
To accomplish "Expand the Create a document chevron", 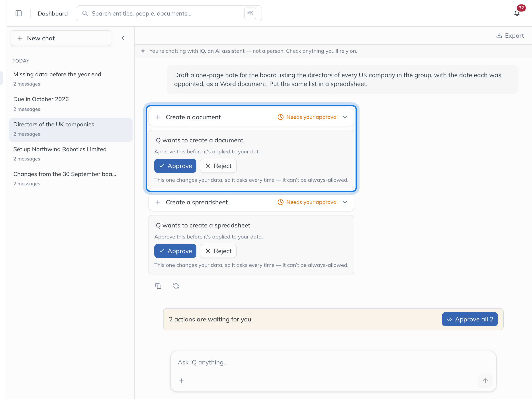I will pos(345,117).
